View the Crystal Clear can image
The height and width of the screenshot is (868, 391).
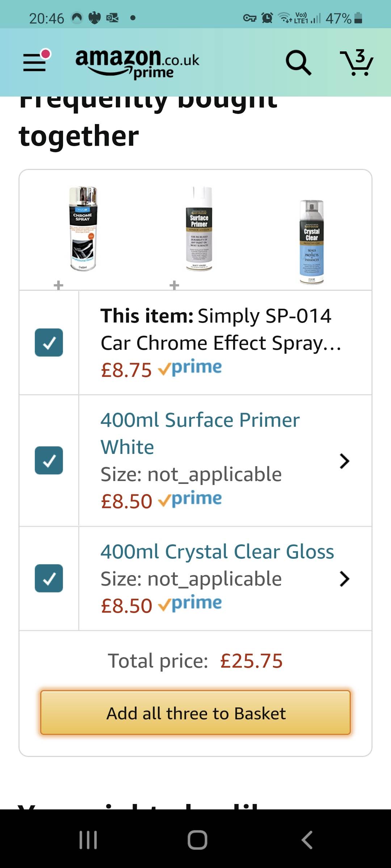click(x=312, y=242)
